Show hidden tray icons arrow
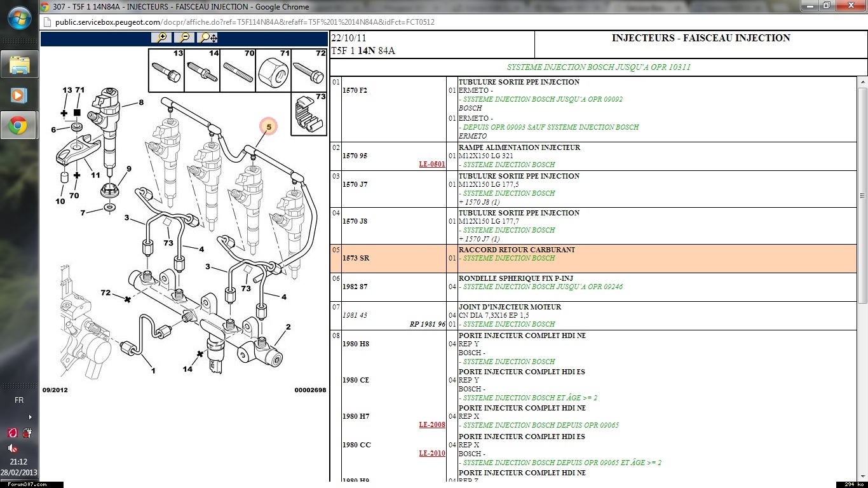Viewport: 868px width, 488px height. tap(30, 417)
